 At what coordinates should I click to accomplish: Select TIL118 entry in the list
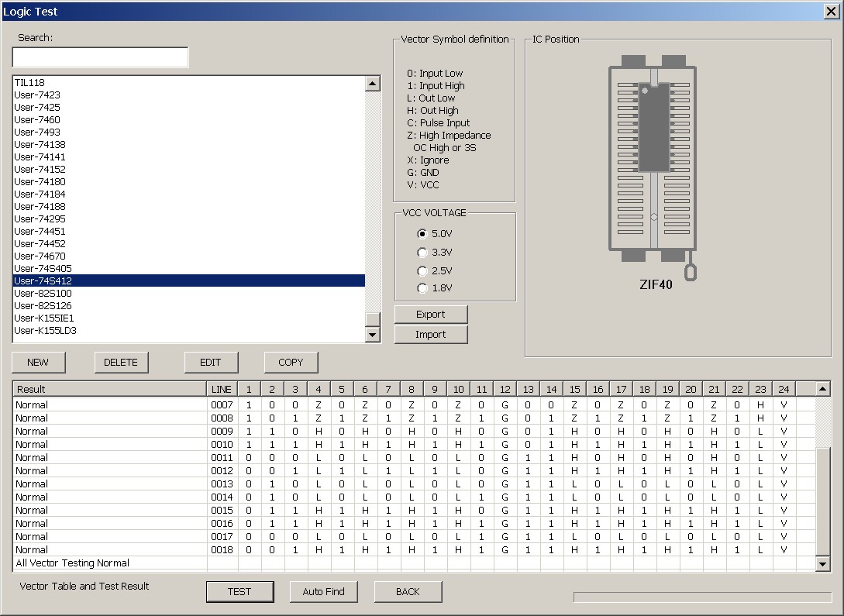pyautogui.click(x=30, y=83)
